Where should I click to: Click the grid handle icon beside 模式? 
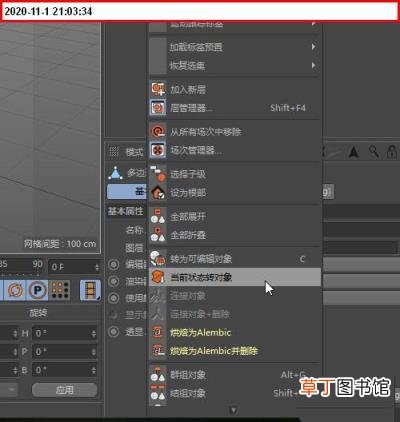coord(114,152)
